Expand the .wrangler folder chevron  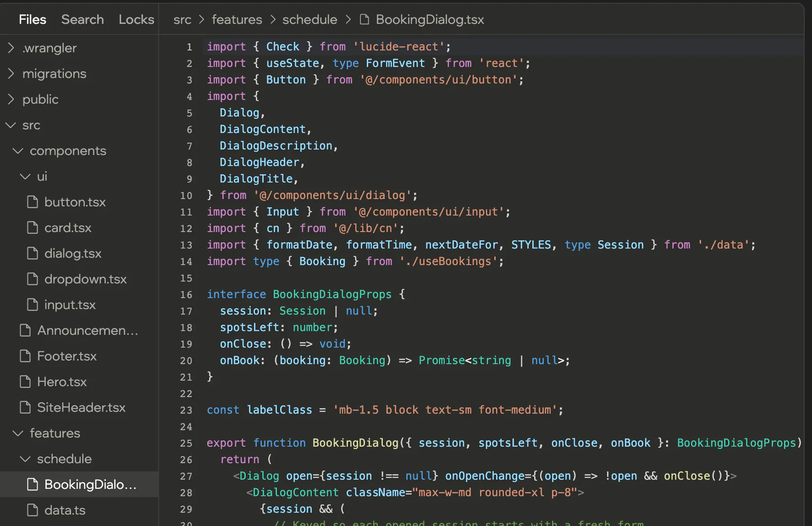pos(11,48)
